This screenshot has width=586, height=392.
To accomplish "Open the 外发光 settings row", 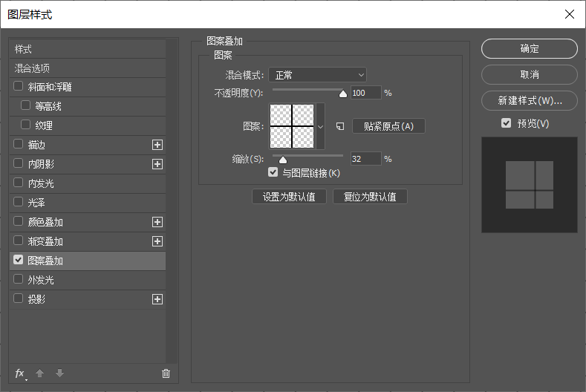I will click(88, 280).
